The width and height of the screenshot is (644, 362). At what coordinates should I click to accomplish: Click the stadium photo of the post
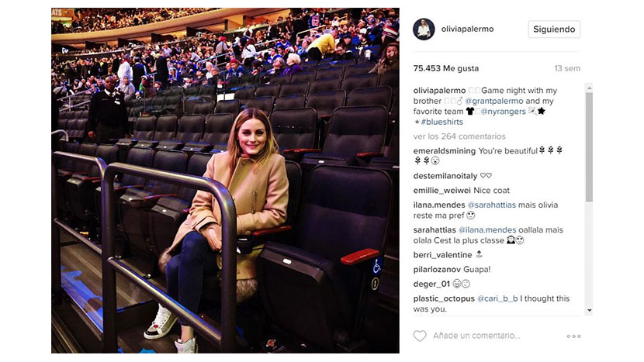coord(225,181)
